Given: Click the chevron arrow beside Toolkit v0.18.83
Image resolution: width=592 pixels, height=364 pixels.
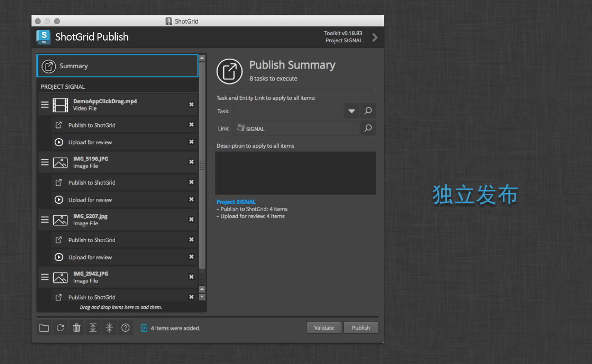Looking at the screenshot, I should (375, 37).
